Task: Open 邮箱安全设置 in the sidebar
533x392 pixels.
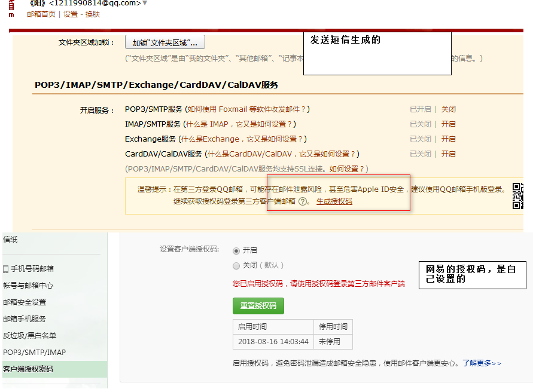Action: click(25, 302)
